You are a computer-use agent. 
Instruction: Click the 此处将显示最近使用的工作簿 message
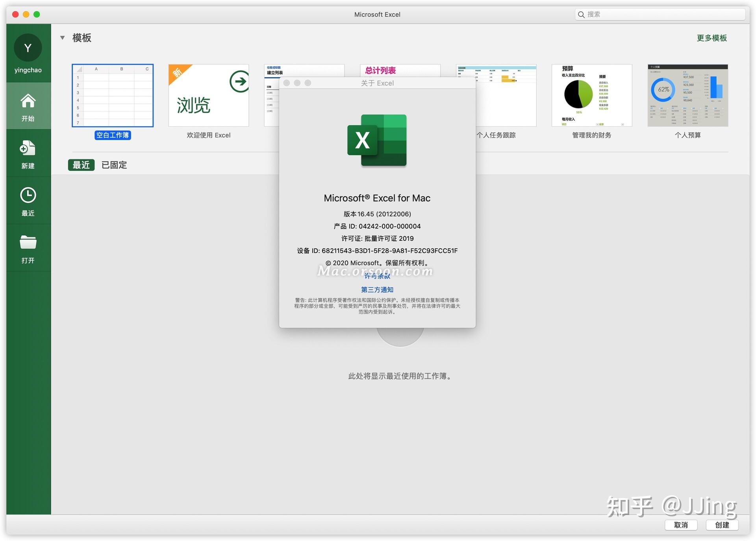400,376
